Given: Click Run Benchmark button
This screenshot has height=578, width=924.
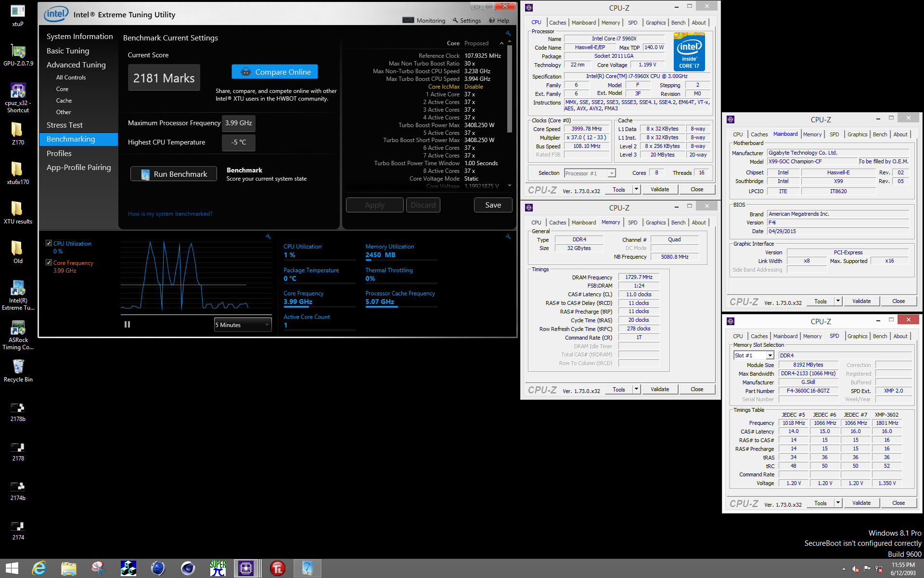Looking at the screenshot, I should point(174,174).
